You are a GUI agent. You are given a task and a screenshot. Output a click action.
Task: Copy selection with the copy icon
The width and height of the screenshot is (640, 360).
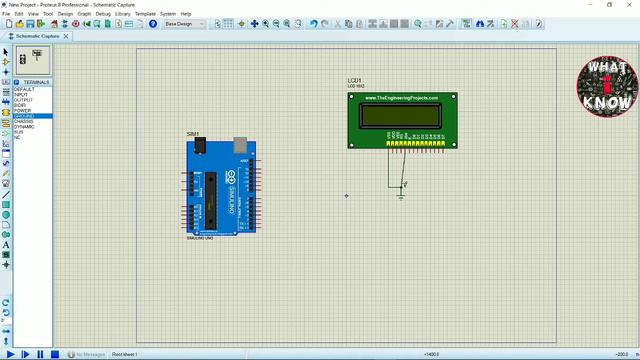[349, 24]
